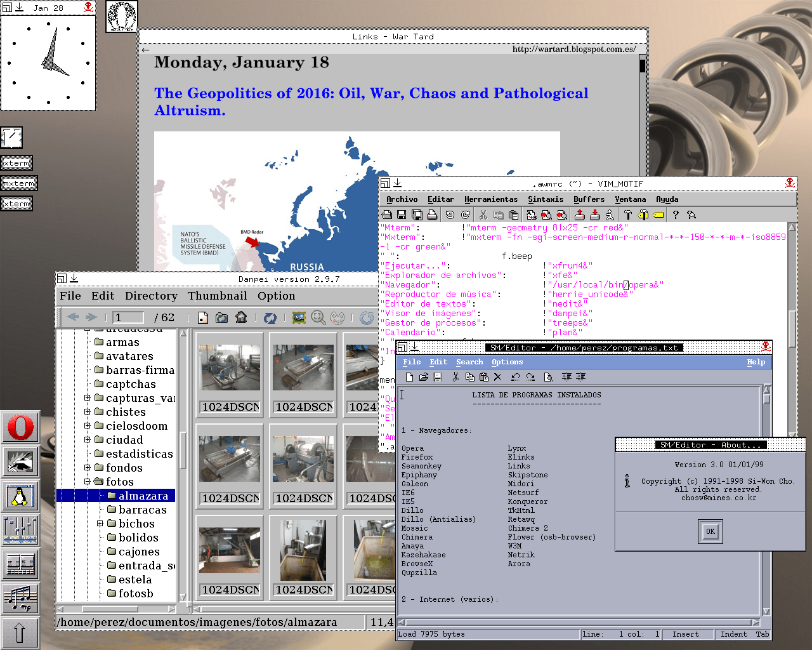This screenshot has height=650, width=812.
Task: Click the print icon in Vim toolbar
Action: (x=432, y=215)
